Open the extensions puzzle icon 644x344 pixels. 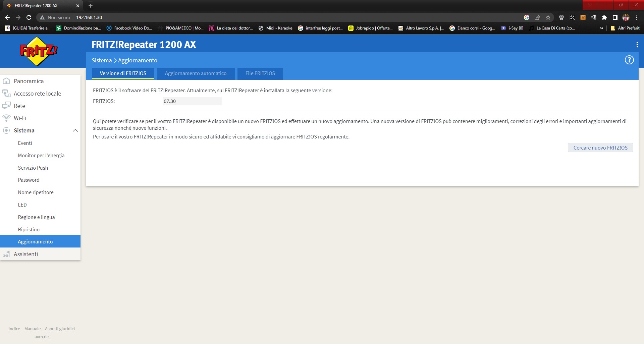[x=604, y=17]
